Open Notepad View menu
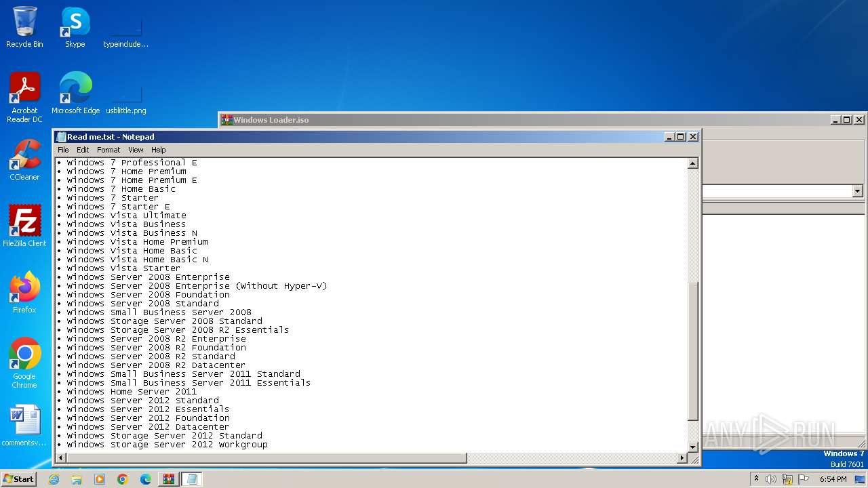This screenshot has width=868, height=488. [x=136, y=150]
